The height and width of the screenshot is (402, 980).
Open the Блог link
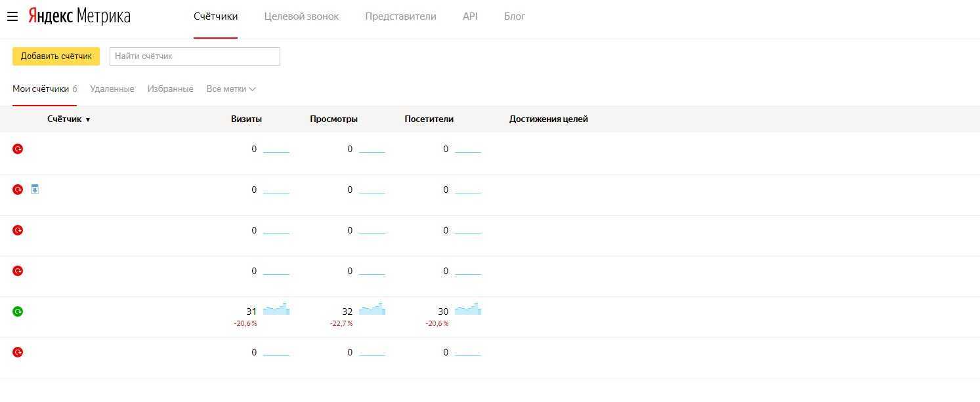pyautogui.click(x=514, y=16)
